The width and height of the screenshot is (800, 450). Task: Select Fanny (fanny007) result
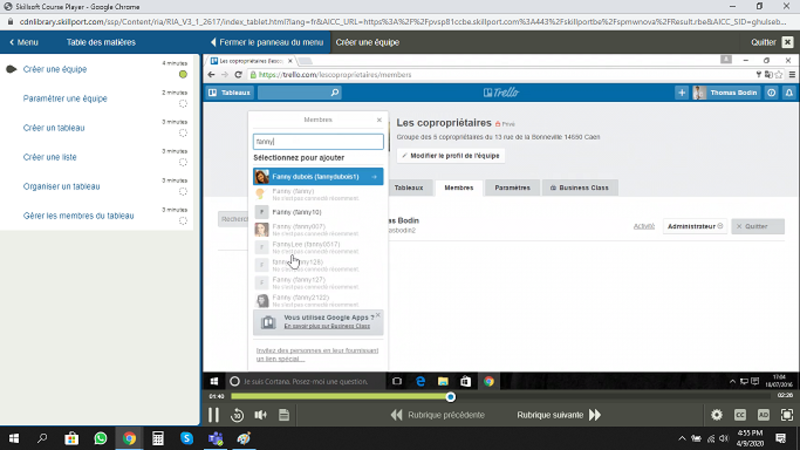[318, 230]
